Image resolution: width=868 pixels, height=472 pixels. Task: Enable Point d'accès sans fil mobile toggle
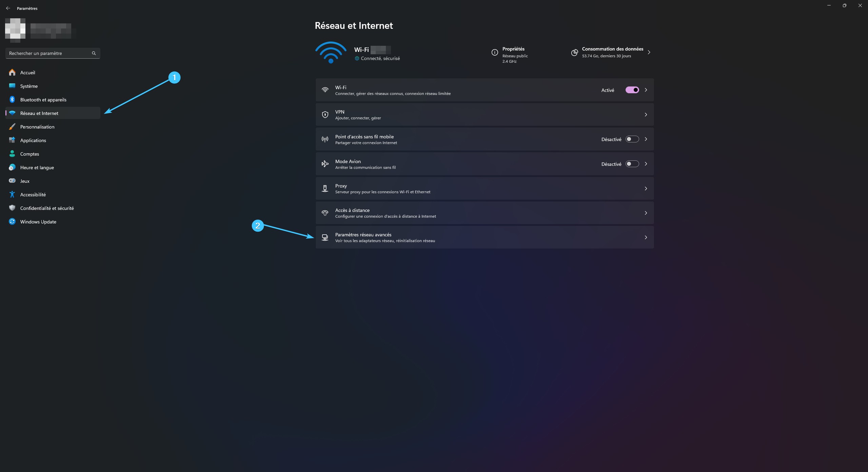click(x=632, y=139)
